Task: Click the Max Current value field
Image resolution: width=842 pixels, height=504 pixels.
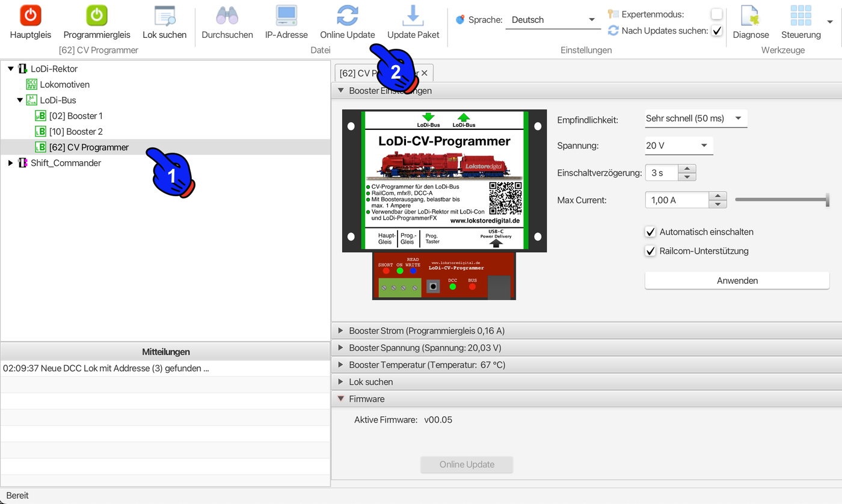Action: tap(677, 200)
